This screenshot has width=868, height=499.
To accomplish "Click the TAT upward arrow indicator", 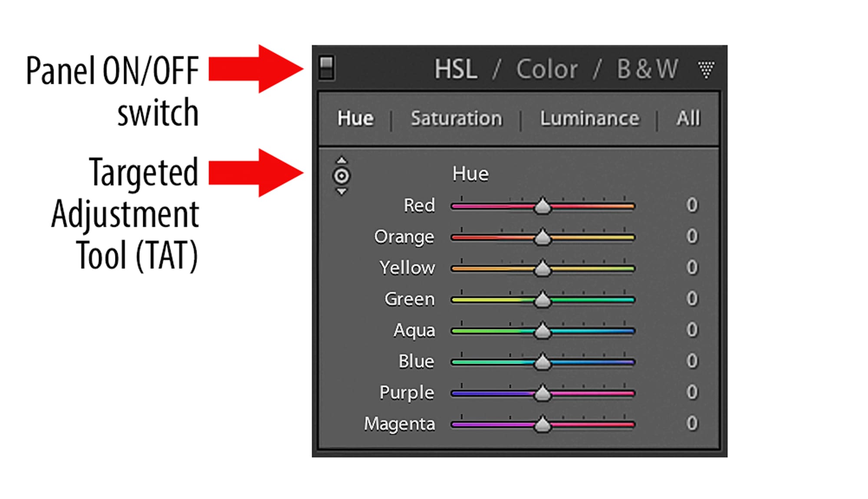I will [342, 159].
